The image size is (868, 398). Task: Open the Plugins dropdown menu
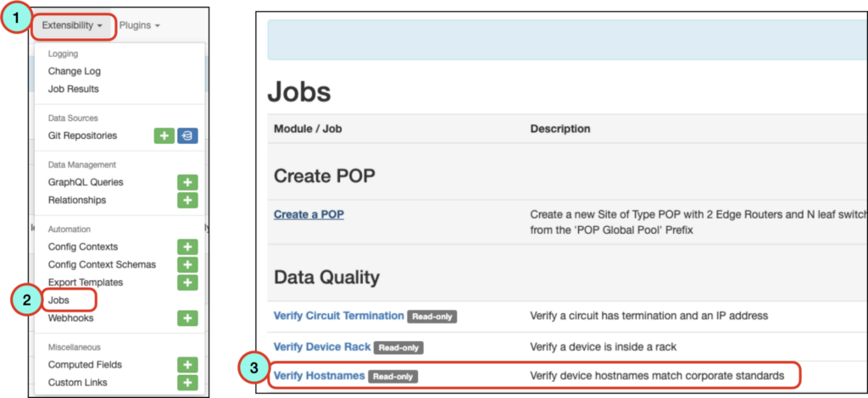point(140,26)
